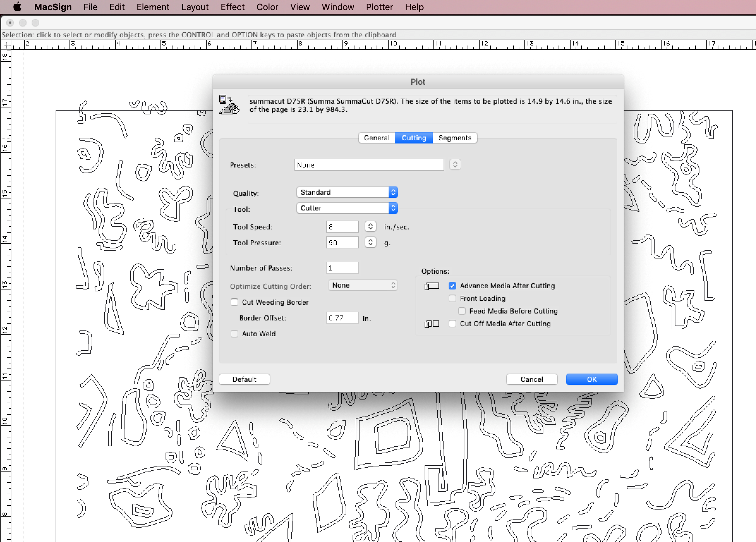Open the Effect menu
This screenshot has height=542, width=756.
point(232,7)
